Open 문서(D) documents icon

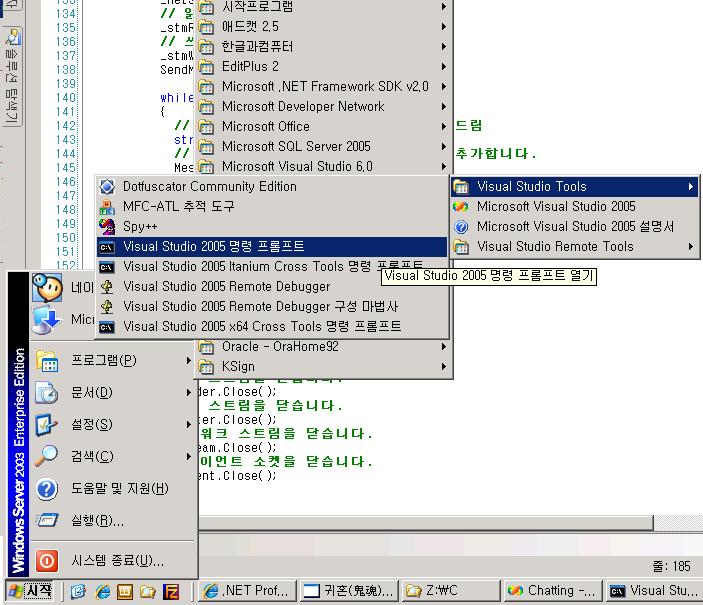tap(47, 393)
